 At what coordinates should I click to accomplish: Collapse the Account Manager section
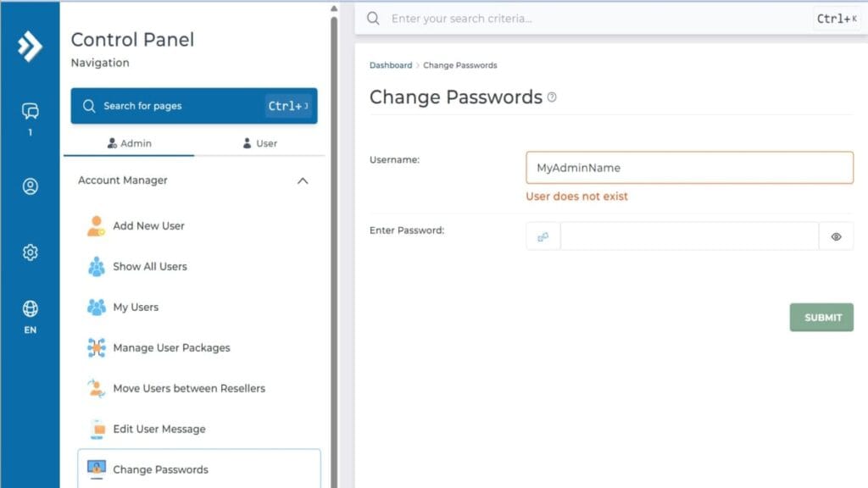[x=303, y=180]
